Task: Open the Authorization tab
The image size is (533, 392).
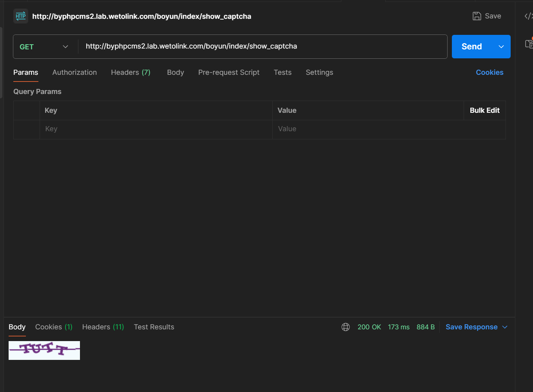Action: point(74,72)
